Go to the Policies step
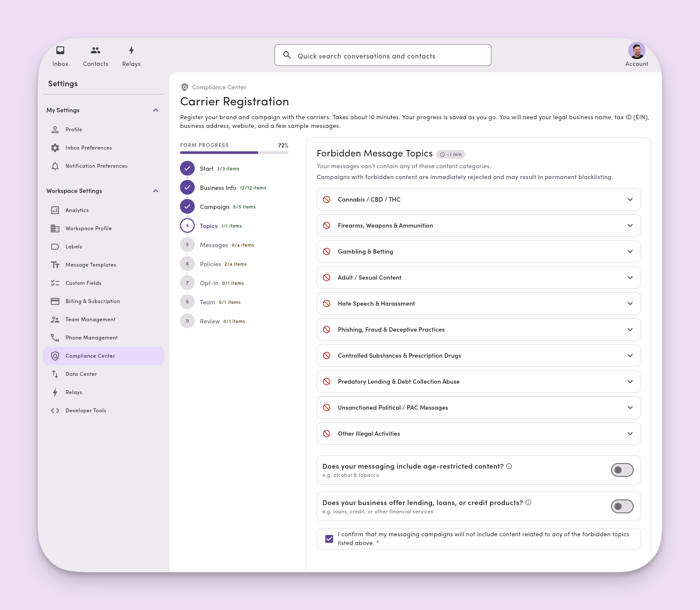This screenshot has width=700, height=610. 213,264
